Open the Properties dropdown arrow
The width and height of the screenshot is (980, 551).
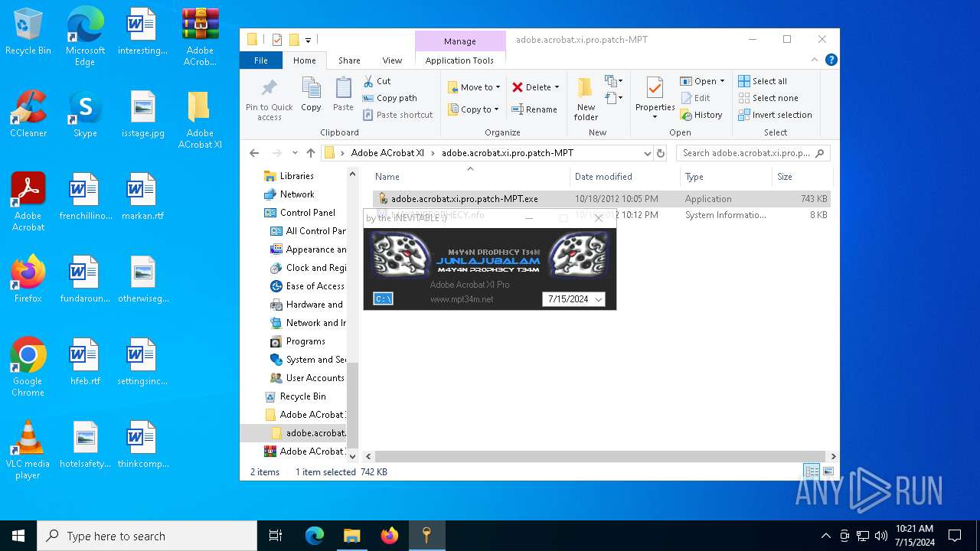[x=655, y=117]
